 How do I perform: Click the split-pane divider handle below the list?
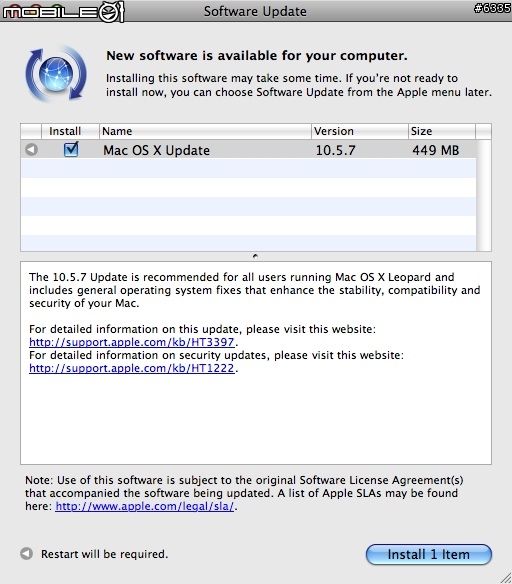255,256
